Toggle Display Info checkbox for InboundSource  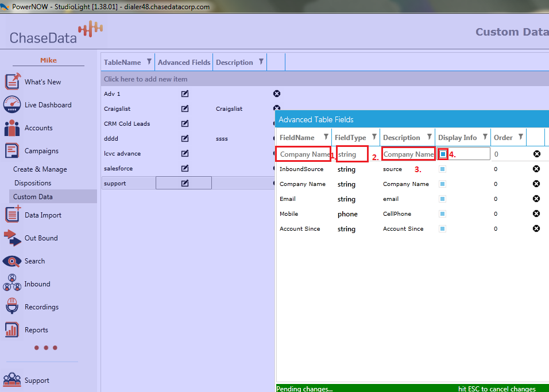(442, 169)
